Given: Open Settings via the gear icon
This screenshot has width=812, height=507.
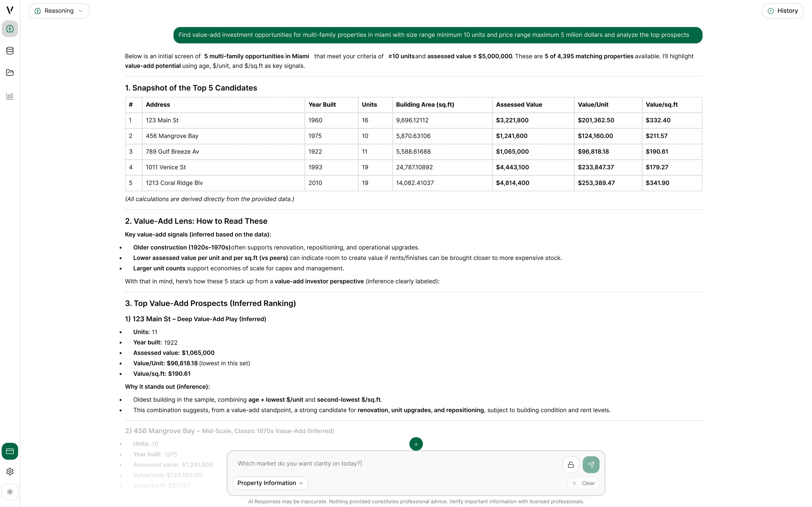Looking at the screenshot, I should pos(10,471).
